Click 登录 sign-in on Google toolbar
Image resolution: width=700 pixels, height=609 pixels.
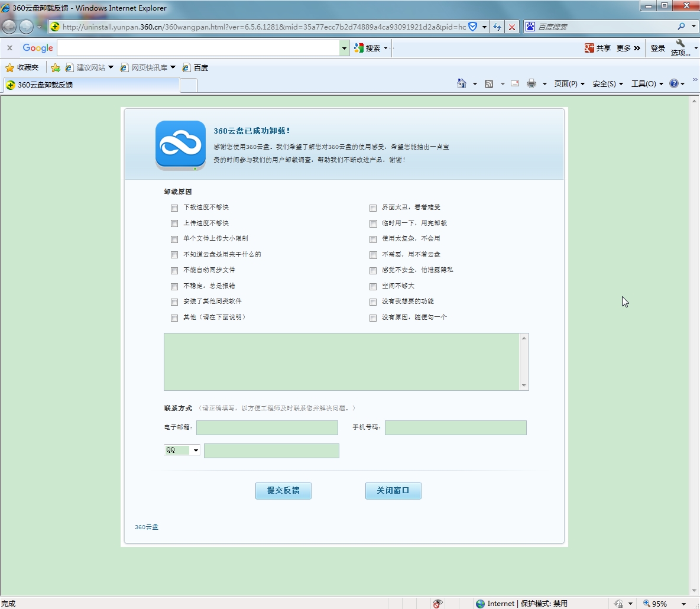click(x=657, y=48)
